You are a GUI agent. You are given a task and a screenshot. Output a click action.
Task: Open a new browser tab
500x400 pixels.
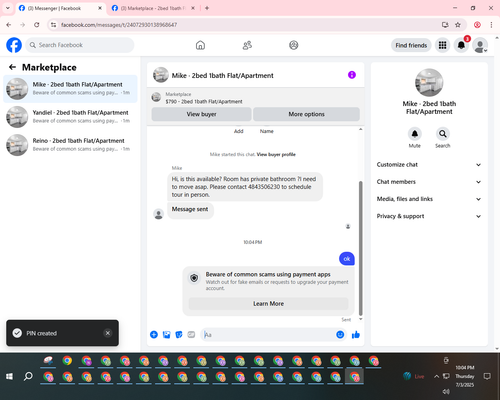[x=207, y=8]
